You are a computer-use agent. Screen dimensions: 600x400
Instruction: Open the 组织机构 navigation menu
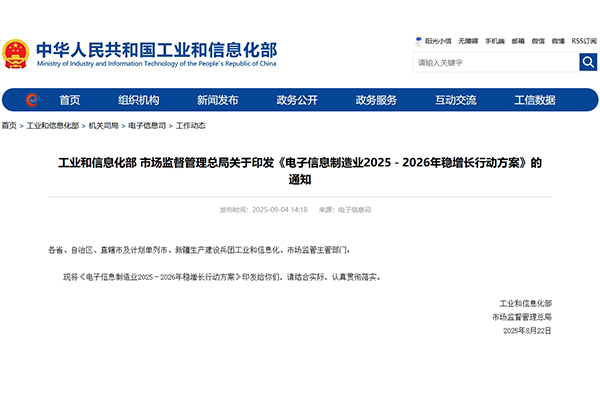138,100
